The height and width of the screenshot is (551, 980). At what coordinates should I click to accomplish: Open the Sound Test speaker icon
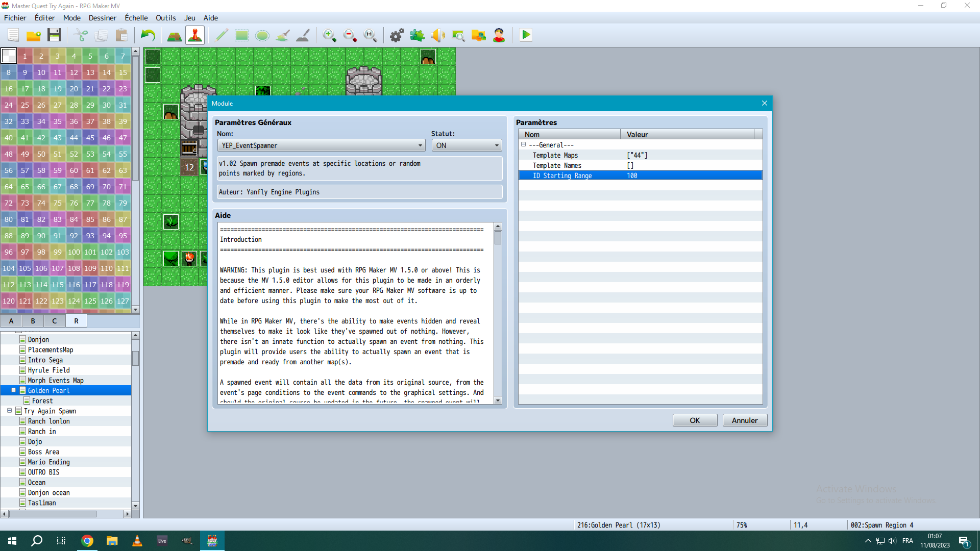click(438, 35)
